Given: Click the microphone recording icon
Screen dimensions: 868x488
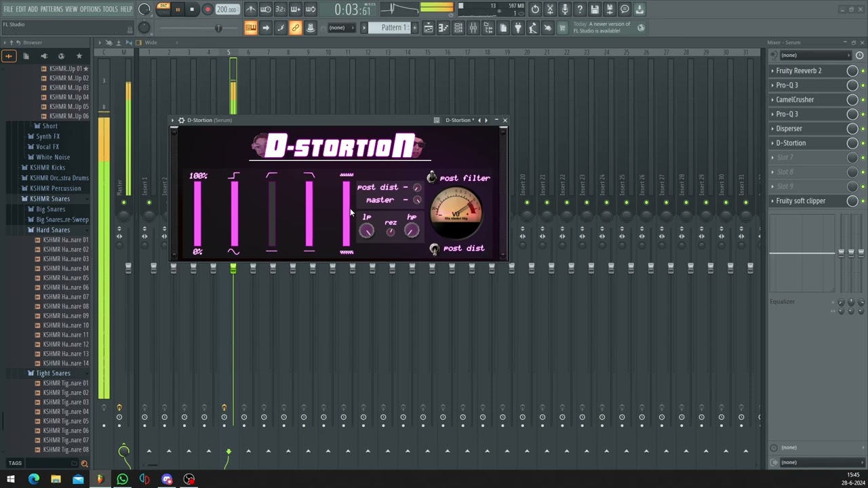Looking at the screenshot, I should [x=565, y=9].
